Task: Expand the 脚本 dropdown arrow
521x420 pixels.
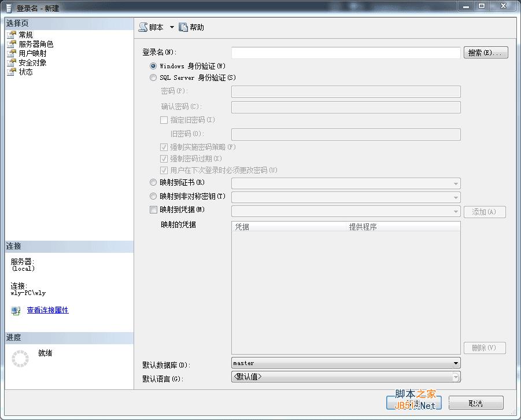Action: (171, 27)
